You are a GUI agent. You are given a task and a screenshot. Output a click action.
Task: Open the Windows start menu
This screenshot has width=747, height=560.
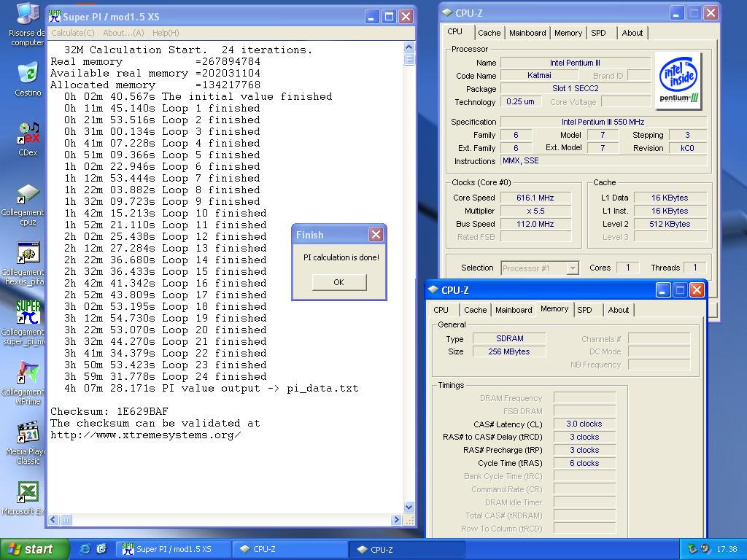click(34, 549)
